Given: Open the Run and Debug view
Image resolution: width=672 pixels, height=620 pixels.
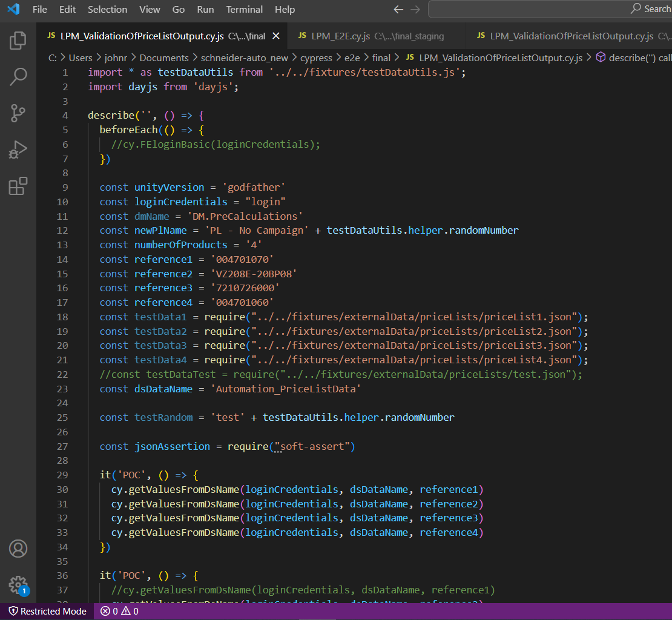Looking at the screenshot, I should tap(18, 150).
